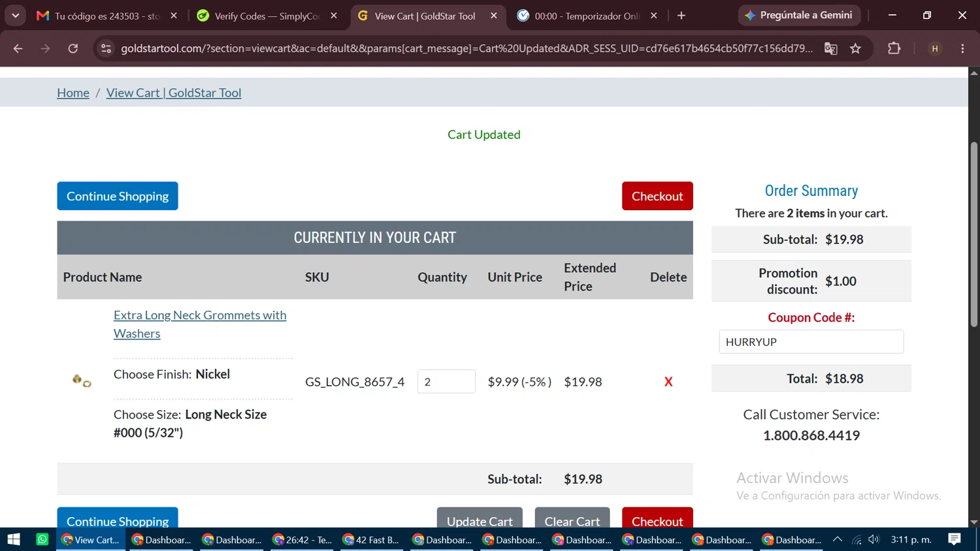Image resolution: width=980 pixels, height=551 pixels.
Task: Click the top Checkout button
Action: coord(657,196)
